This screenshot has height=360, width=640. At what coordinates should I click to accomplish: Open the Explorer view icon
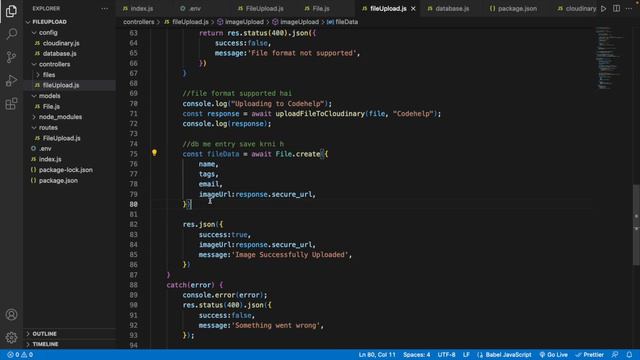tap(11, 11)
